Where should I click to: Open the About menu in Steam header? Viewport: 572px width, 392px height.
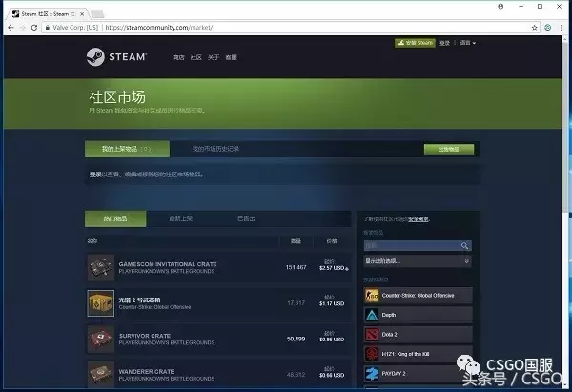tap(214, 57)
